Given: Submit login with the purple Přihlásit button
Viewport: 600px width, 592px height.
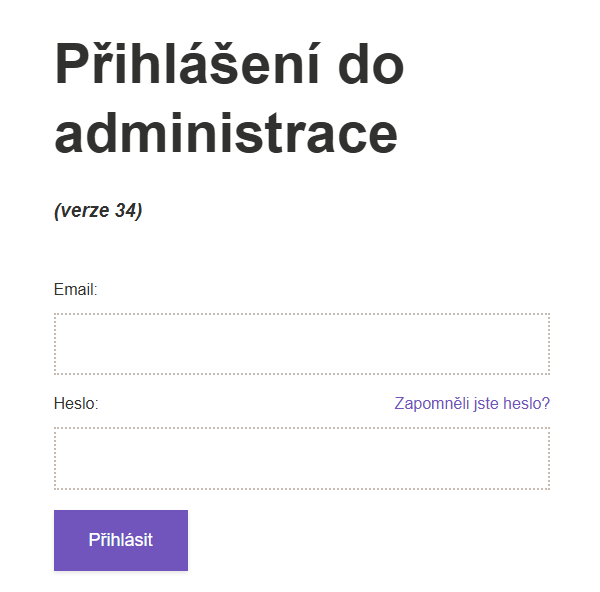Looking at the screenshot, I should (121, 540).
